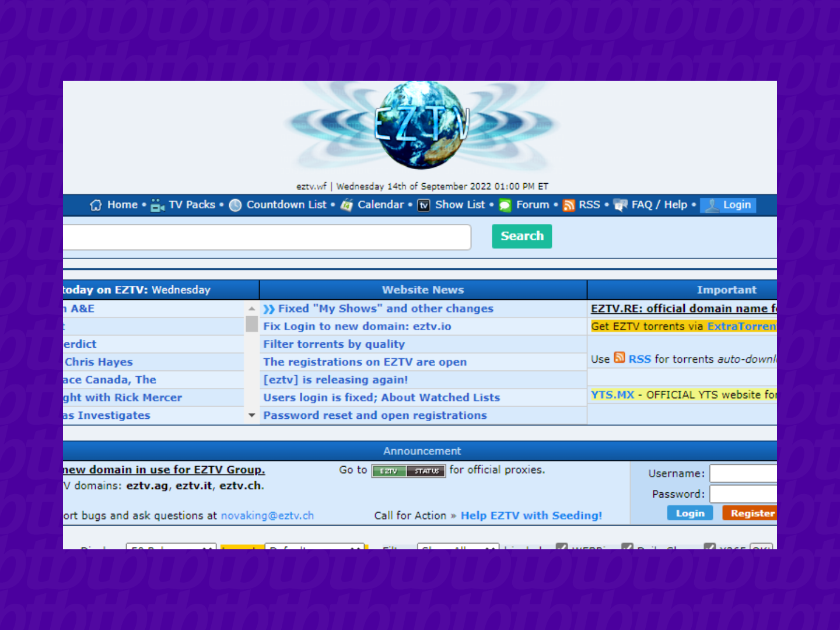Click the FAQ / Help icon
The height and width of the screenshot is (630, 840).
(x=621, y=205)
